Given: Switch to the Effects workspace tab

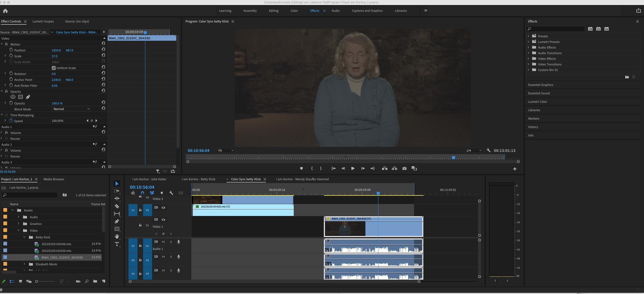Looking at the screenshot, I should pyautogui.click(x=315, y=11).
